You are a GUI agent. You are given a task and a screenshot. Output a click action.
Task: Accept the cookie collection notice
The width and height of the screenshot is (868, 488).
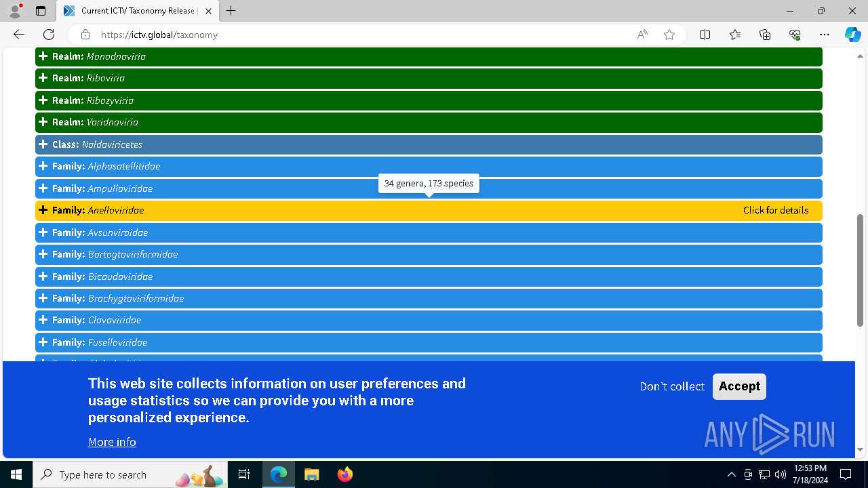739,386
